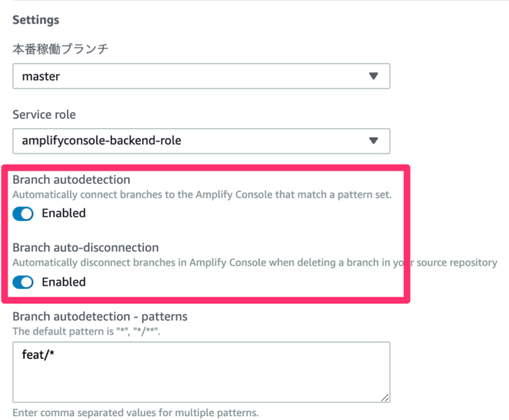Viewport: 509px width, 420px height.
Task: Open the Service role dropdown
Action: (x=201, y=141)
